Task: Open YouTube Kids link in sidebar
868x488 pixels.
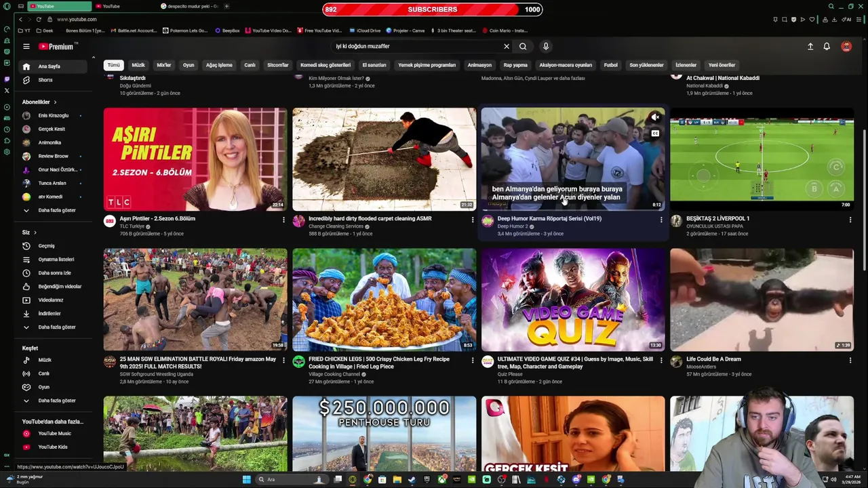Action: [53, 447]
